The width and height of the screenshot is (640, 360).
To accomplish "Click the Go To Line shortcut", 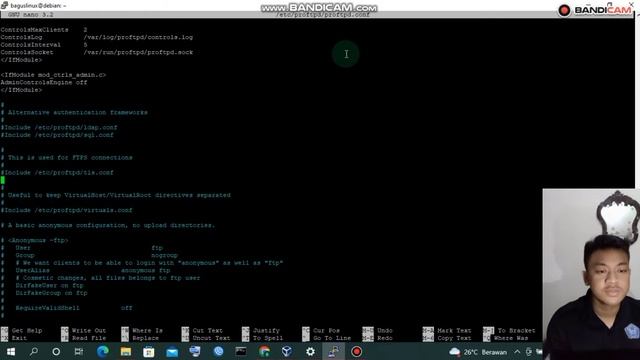I will pos(327,338).
